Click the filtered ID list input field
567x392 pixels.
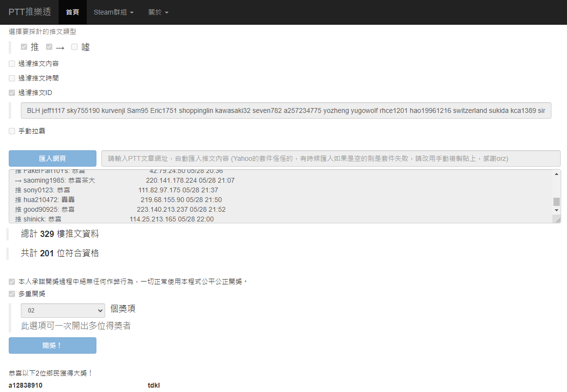(x=286, y=110)
